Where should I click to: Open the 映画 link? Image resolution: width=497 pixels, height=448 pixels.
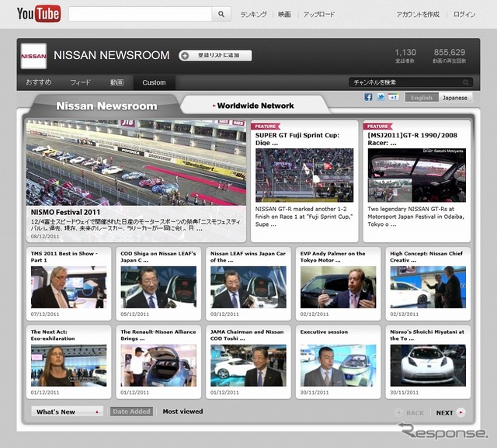284,15
